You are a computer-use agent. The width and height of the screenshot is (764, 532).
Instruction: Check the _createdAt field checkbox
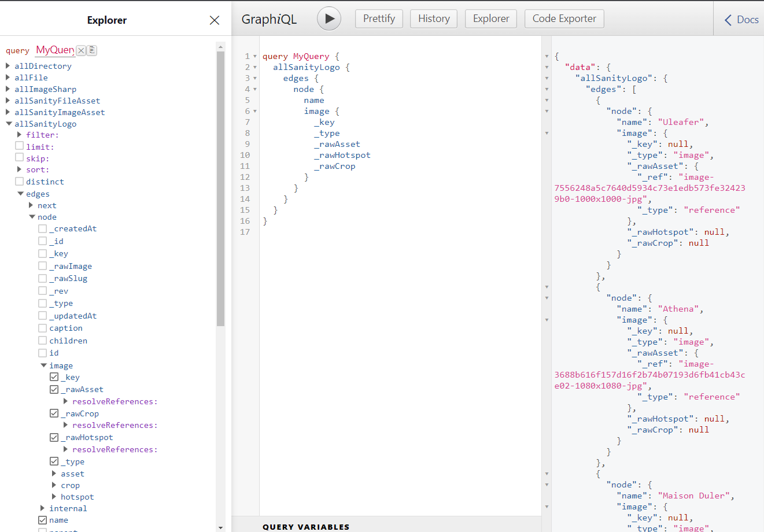click(42, 228)
